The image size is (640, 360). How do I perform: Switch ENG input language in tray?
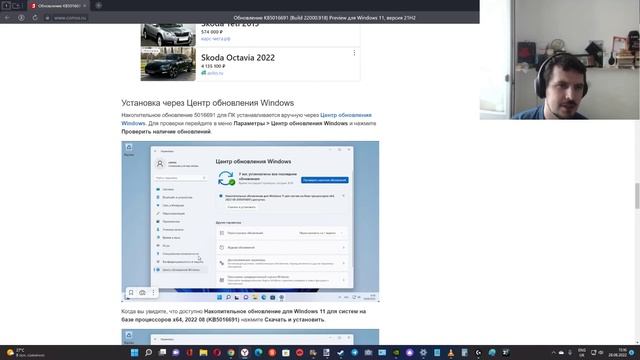[x=582, y=353]
